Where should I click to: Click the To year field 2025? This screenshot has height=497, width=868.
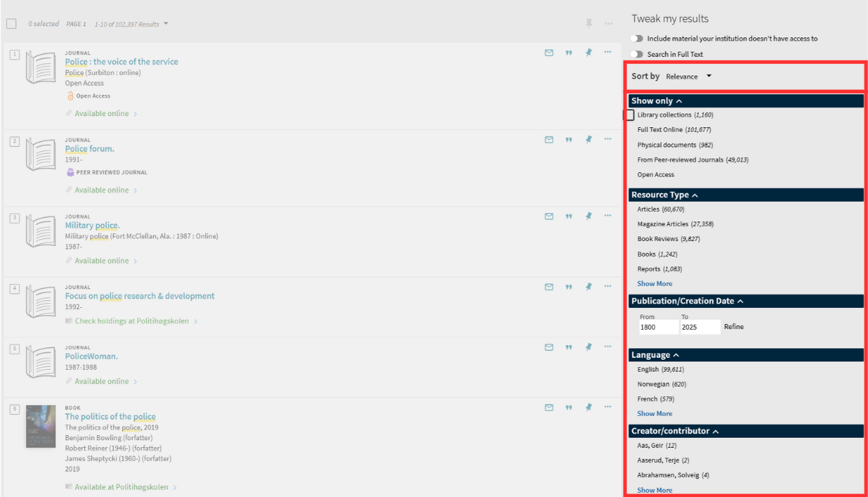[700, 327]
